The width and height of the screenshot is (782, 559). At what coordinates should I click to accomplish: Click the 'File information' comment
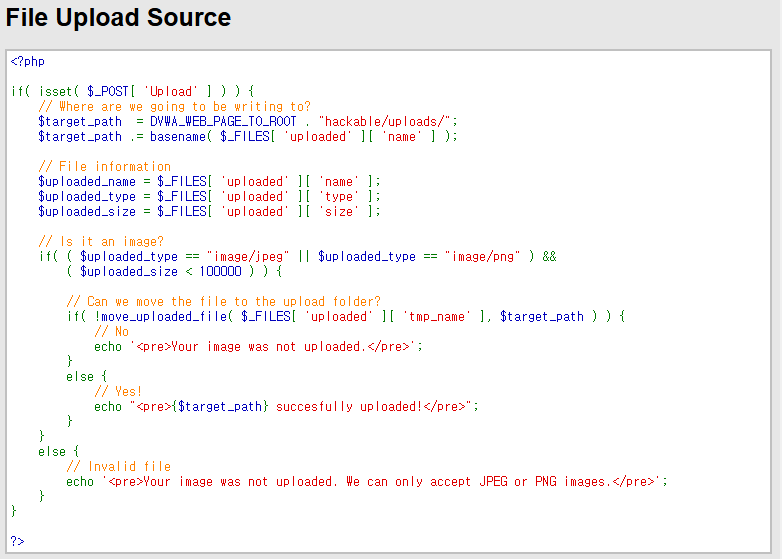[105, 166]
